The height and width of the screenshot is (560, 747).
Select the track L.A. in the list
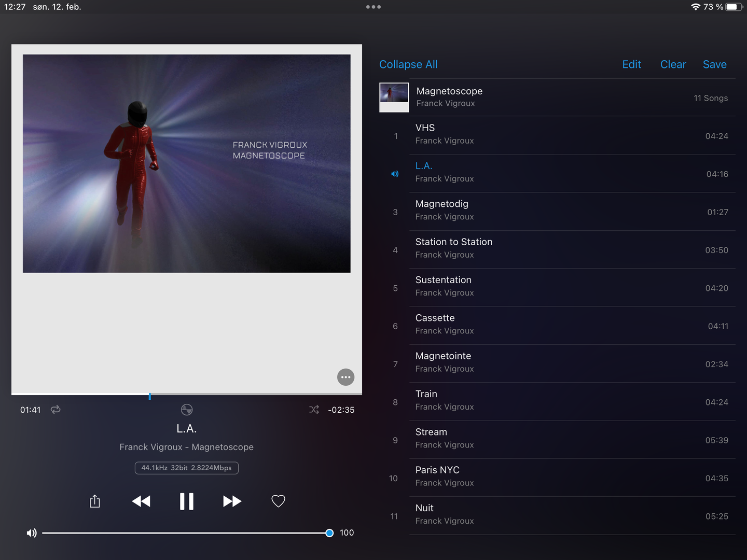(x=558, y=174)
